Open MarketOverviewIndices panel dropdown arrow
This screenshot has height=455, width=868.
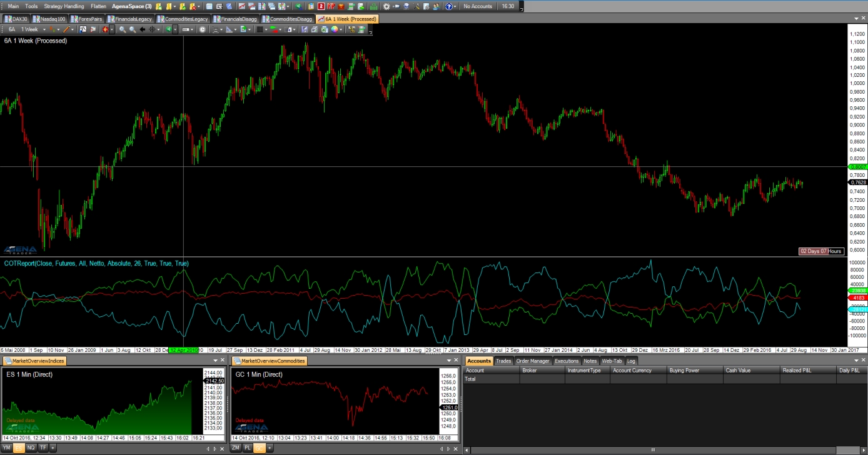click(x=216, y=361)
